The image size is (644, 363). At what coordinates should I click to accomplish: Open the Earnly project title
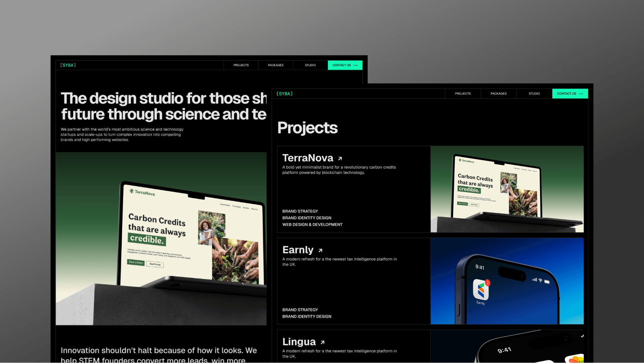pyautogui.click(x=298, y=250)
